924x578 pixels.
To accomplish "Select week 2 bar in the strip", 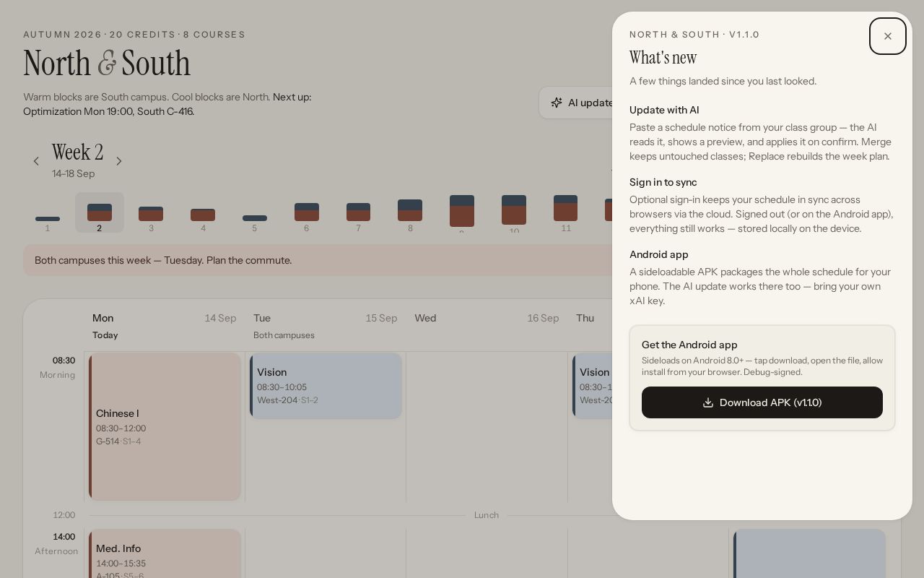I will coord(100,212).
